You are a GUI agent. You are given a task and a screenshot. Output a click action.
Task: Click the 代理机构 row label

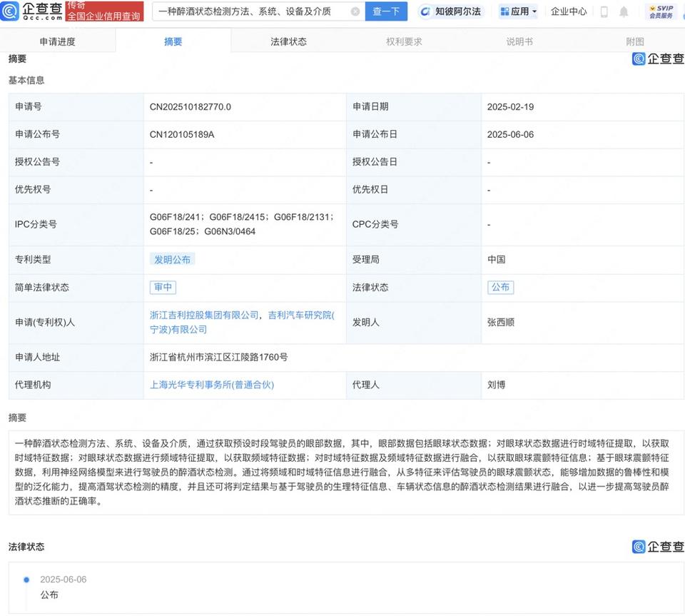click(x=33, y=385)
